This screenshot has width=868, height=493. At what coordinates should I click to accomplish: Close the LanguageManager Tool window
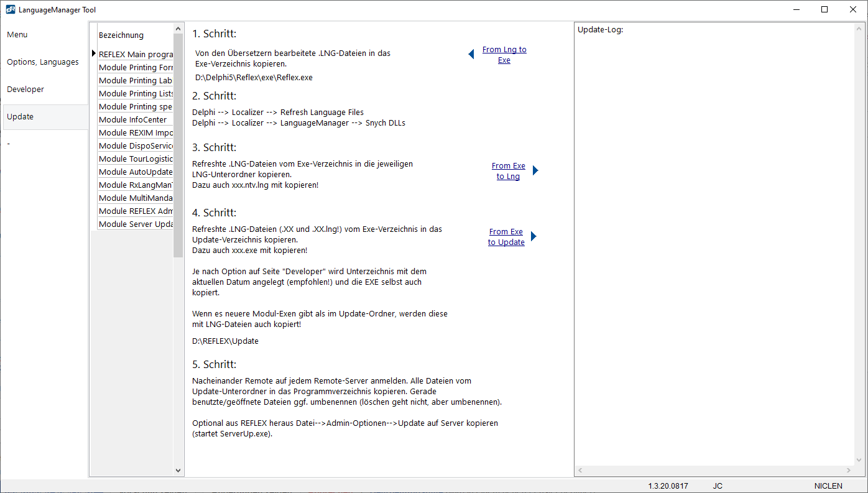[x=853, y=9]
